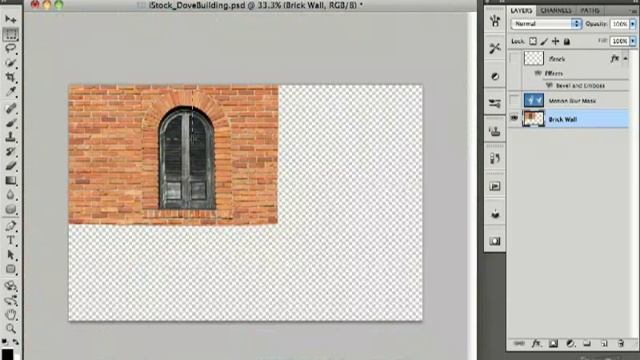Select the 3D Rotate tool
This screenshot has width=640, height=360.
(11, 286)
